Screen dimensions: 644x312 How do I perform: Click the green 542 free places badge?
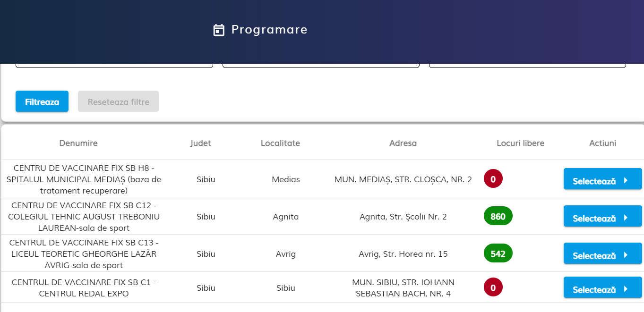pos(498,253)
